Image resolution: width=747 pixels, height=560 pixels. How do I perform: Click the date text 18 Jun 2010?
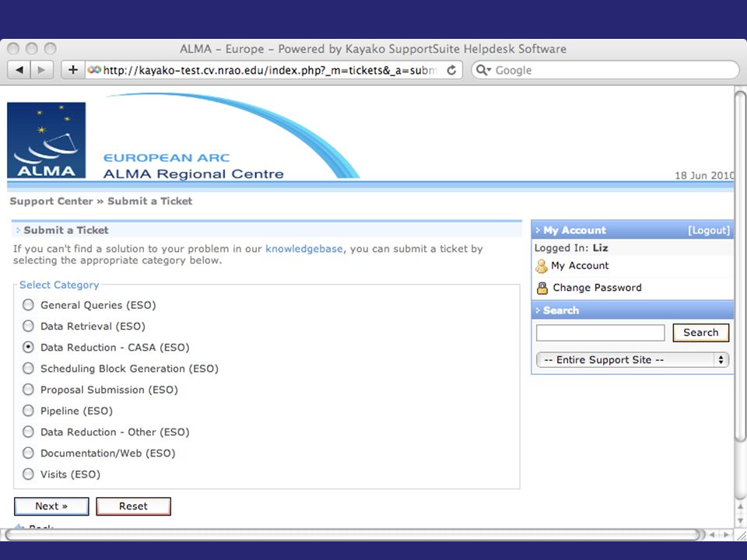pos(704,175)
